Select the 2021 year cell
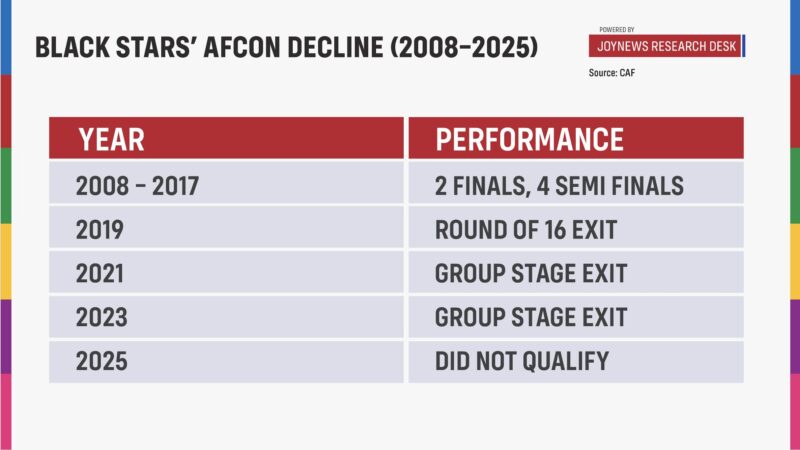The image size is (800, 450). click(226, 273)
